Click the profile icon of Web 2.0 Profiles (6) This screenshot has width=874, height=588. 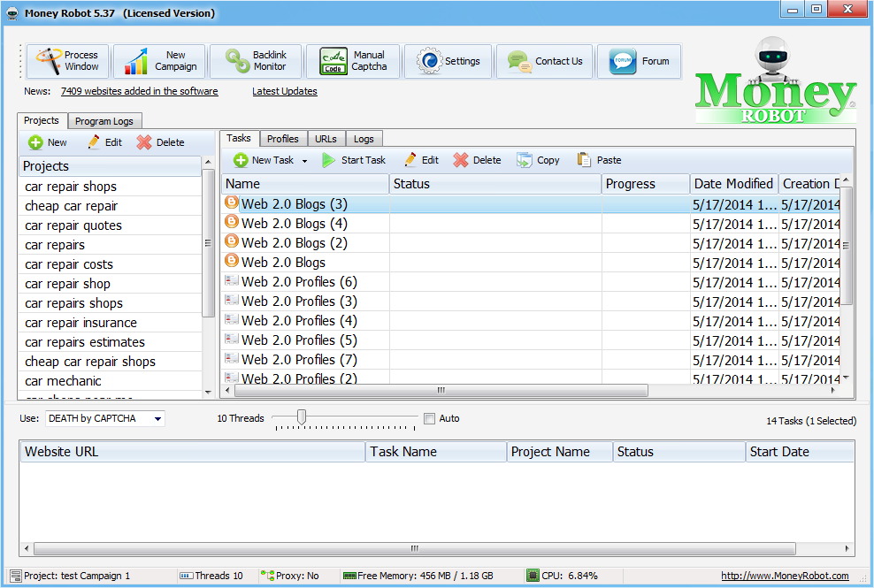pos(231,281)
